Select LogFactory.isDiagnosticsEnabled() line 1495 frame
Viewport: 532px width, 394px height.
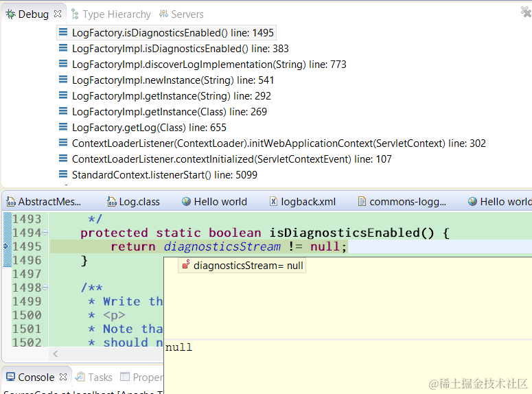[166, 32]
